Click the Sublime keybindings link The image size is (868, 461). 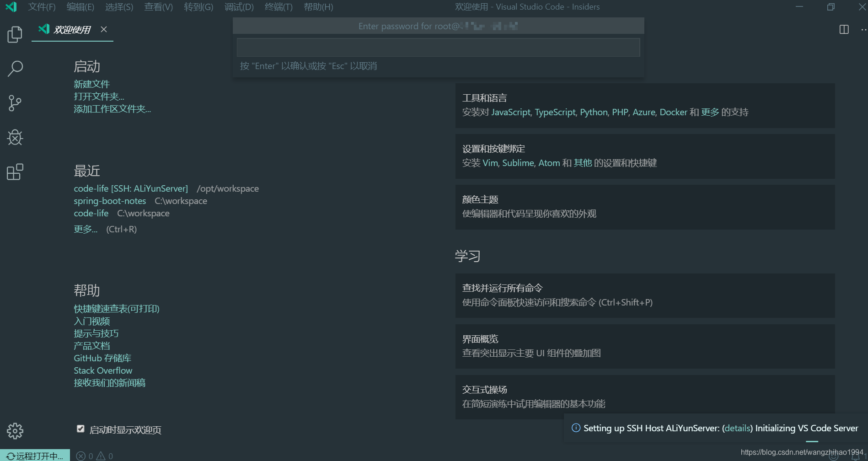(518, 163)
